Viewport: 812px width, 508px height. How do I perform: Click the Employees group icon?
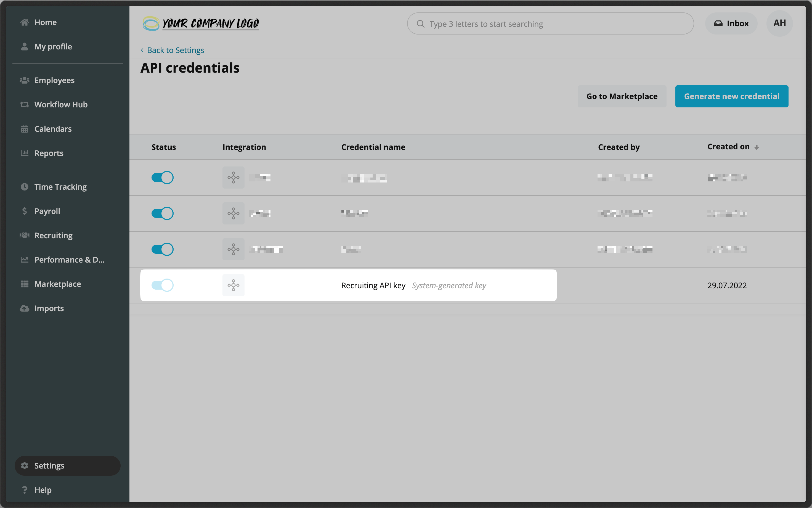[25, 80]
